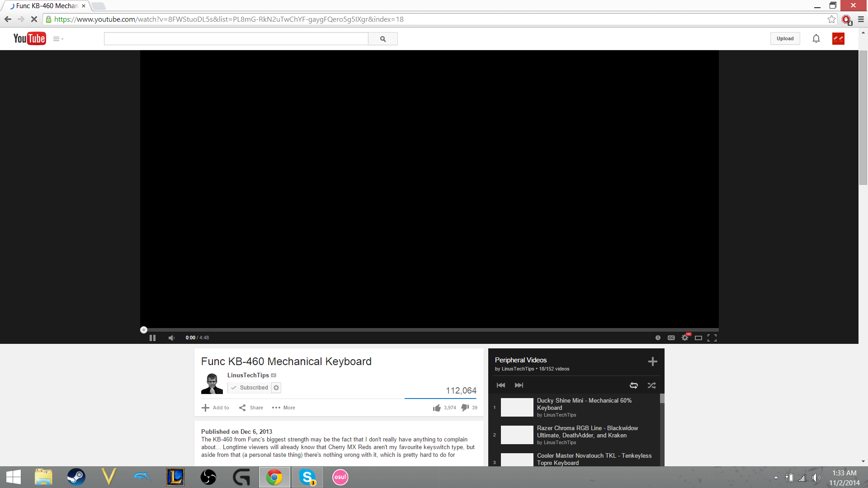Click the system volume tray icon
This screenshot has width=868, height=488.
click(x=816, y=478)
